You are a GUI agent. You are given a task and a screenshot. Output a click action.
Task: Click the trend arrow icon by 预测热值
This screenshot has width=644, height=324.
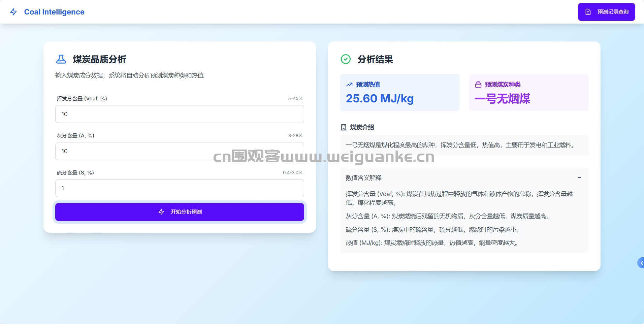click(349, 85)
